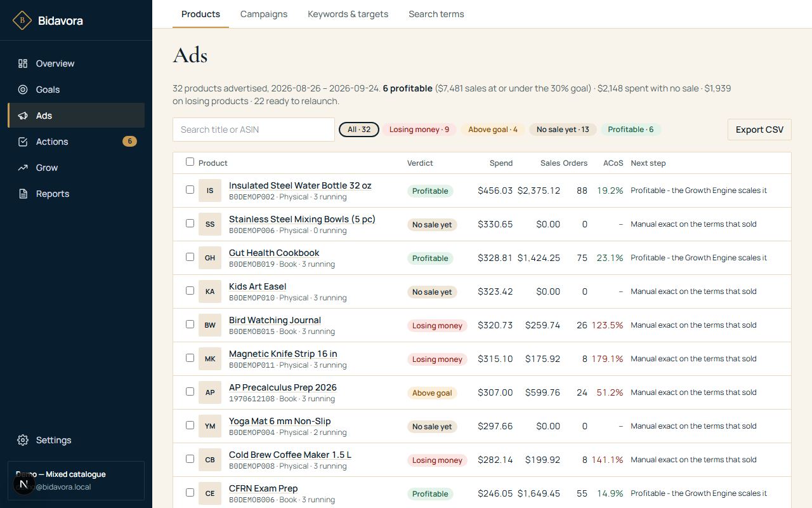This screenshot has height=508, width=812.
Task: Click the Ads megaphone icon
Action: point(23,116)
